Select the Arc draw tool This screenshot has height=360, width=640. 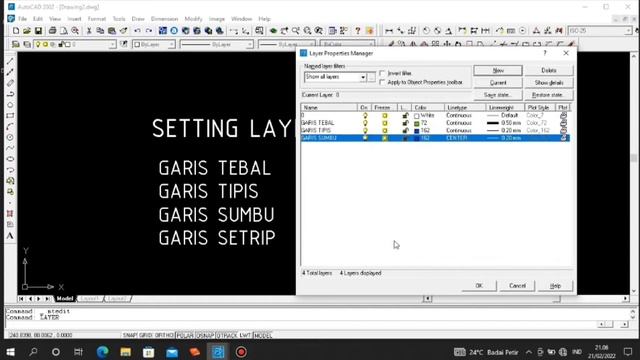tap(10, 127)
